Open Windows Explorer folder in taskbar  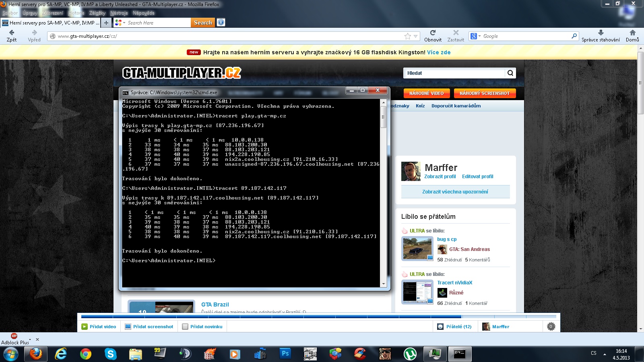coord(135,354)
